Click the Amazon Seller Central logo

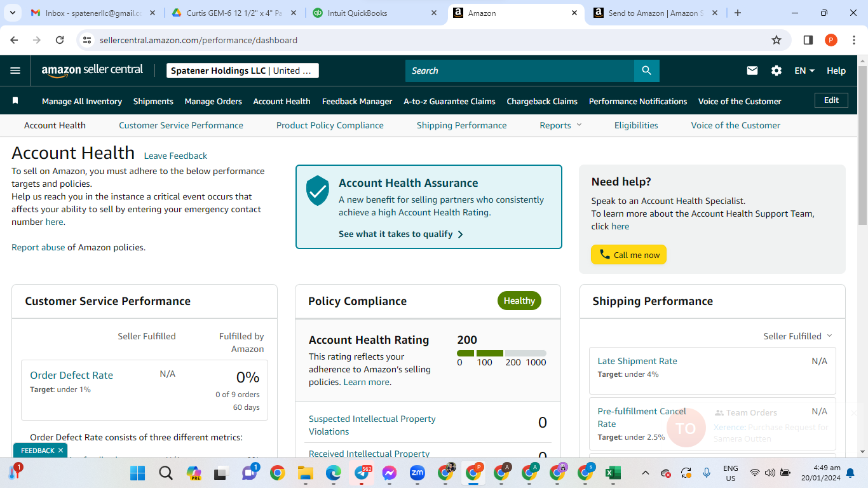click(92, 71)
